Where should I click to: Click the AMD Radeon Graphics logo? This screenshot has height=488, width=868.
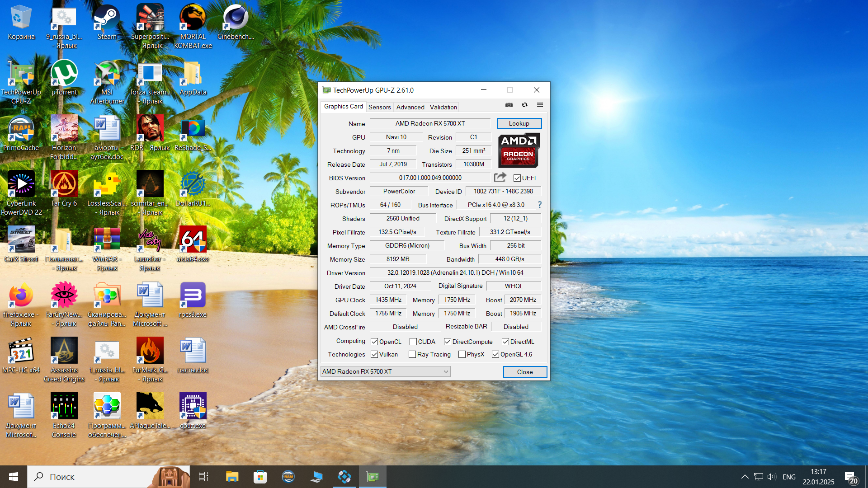point(519,150)
